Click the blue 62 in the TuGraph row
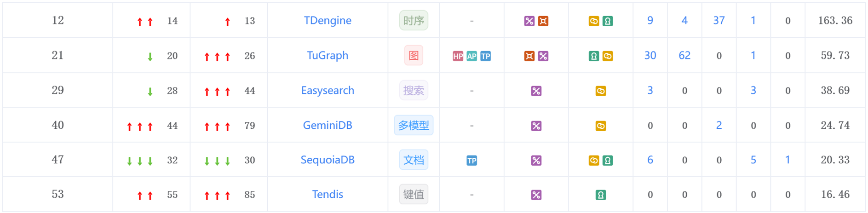The width and height of the screenshot is (868, 213). [x=684, y=56]
